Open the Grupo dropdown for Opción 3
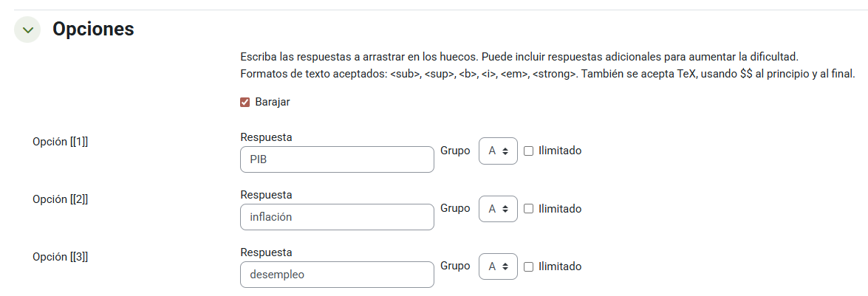 (498, 266)
